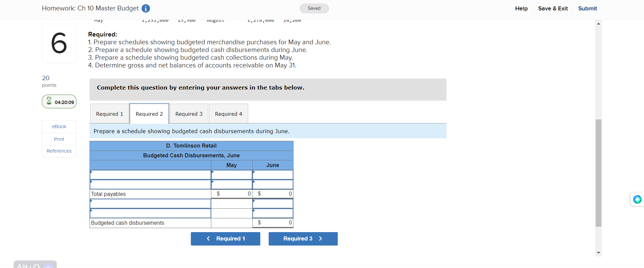This screenshot has width=644, height=268.
Task: Click the hourglass timer icon
Action: tap(49, 101)
